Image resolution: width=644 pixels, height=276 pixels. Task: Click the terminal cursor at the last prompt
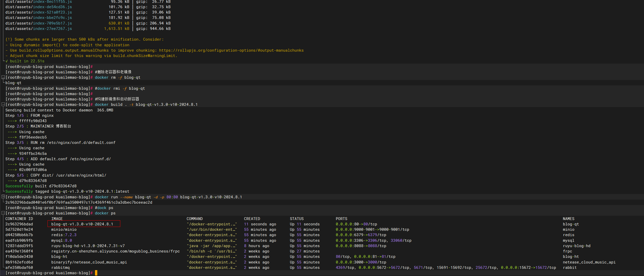click(96, 273)
